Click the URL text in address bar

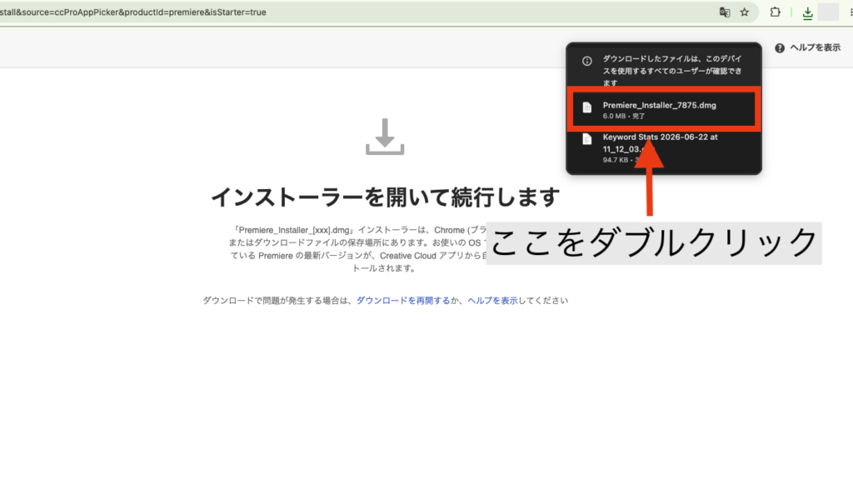tap(133, 12)
